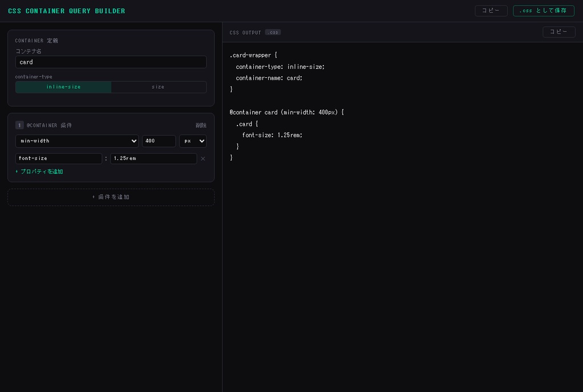Click the '.card {' line in output
Viewport: 583px width, 392px height.
click(247, 124)
